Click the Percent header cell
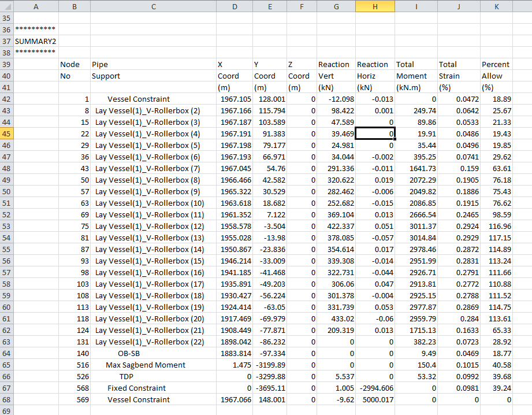Screen dimensions: 532x415 point(496,64)
